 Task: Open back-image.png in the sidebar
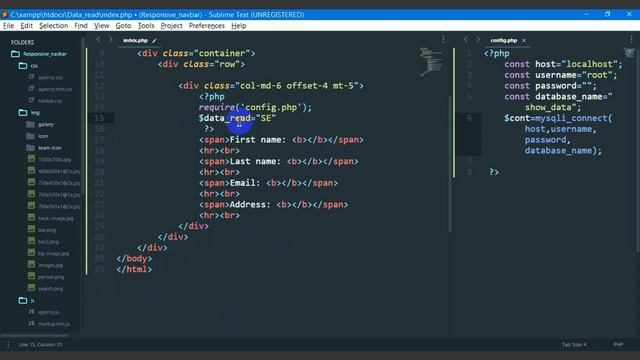click(x=56, y=218)
